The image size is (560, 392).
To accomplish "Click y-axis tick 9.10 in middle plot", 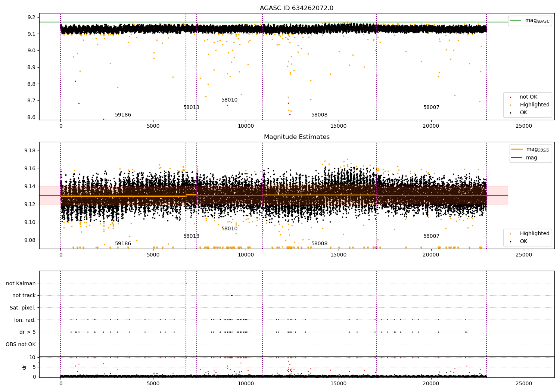I will 30,222.
